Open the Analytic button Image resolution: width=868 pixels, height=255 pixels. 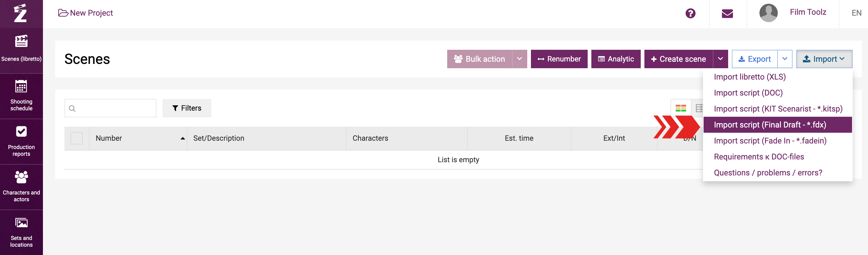tap(616, 59)
